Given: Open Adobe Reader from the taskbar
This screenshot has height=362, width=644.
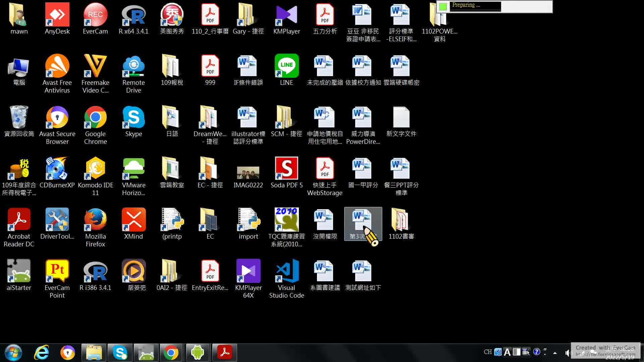Looking at the screenshot, I should coord(224,353).
